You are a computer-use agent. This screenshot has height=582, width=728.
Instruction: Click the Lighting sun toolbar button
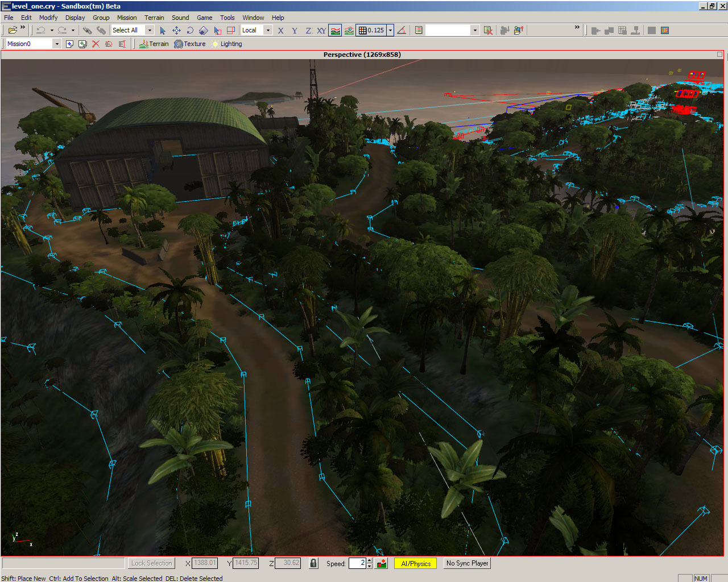tap(226, 44)
